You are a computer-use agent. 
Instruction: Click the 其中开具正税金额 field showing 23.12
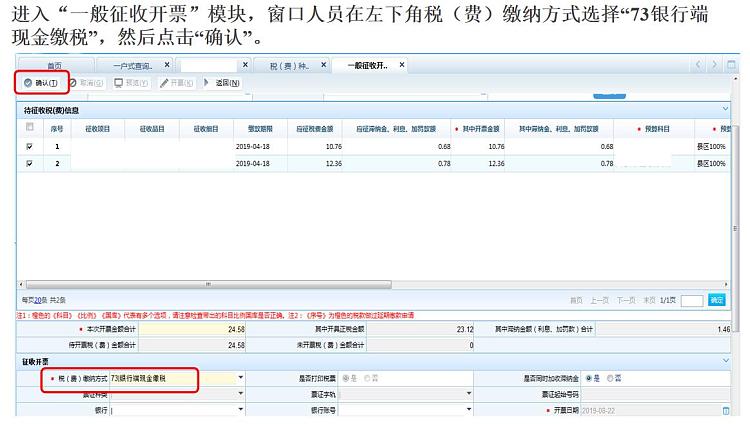click(420, 329)
